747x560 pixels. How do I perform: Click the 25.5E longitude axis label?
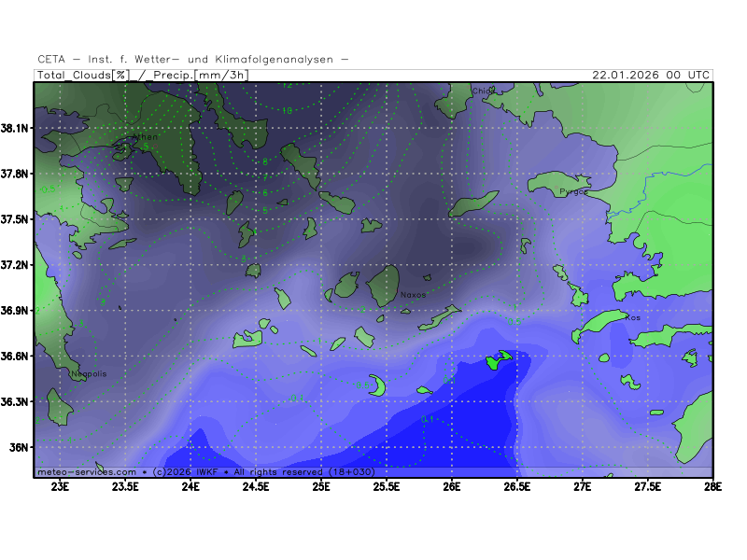tap(387, 485)
